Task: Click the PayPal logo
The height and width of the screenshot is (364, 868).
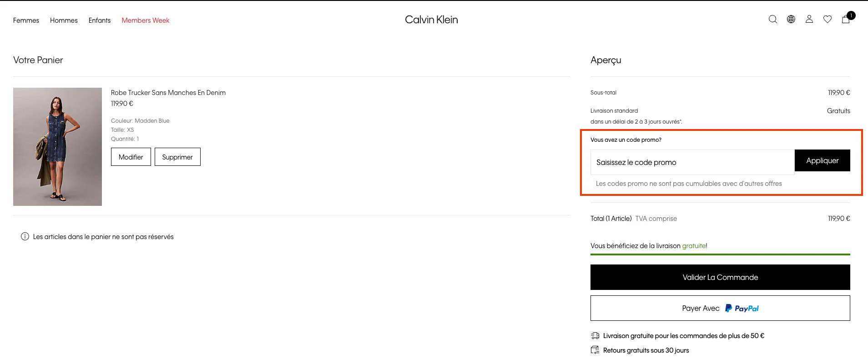Action: coord(742,308)
